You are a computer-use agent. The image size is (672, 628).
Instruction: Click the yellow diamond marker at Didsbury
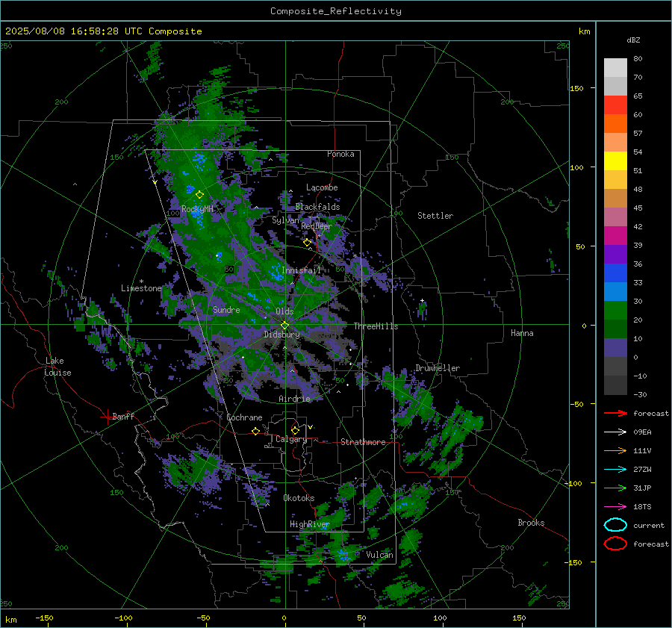coord(284,326)
